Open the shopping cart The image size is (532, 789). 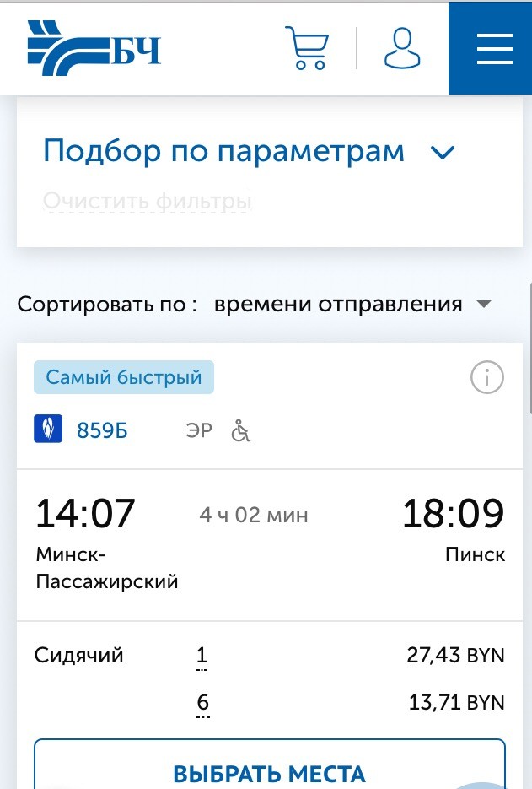pos(306,47)
